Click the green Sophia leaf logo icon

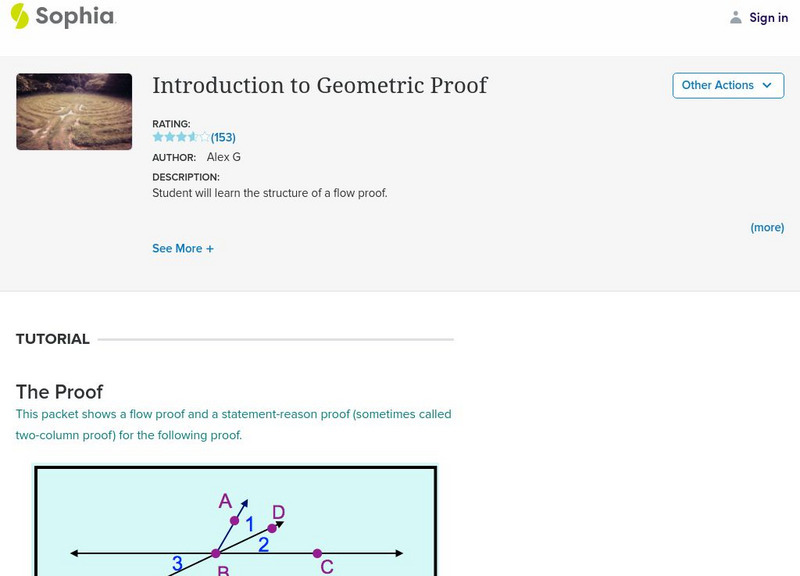coord(20,16)
